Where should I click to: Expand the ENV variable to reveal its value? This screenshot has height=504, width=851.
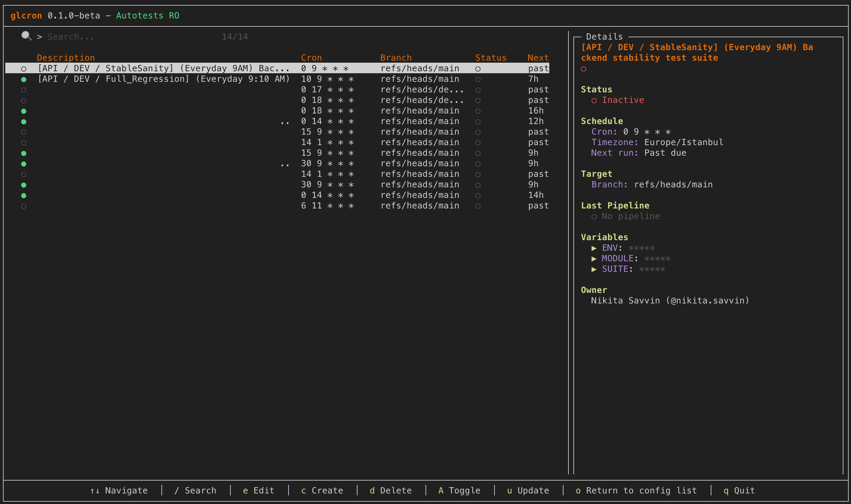coord(595,248)
